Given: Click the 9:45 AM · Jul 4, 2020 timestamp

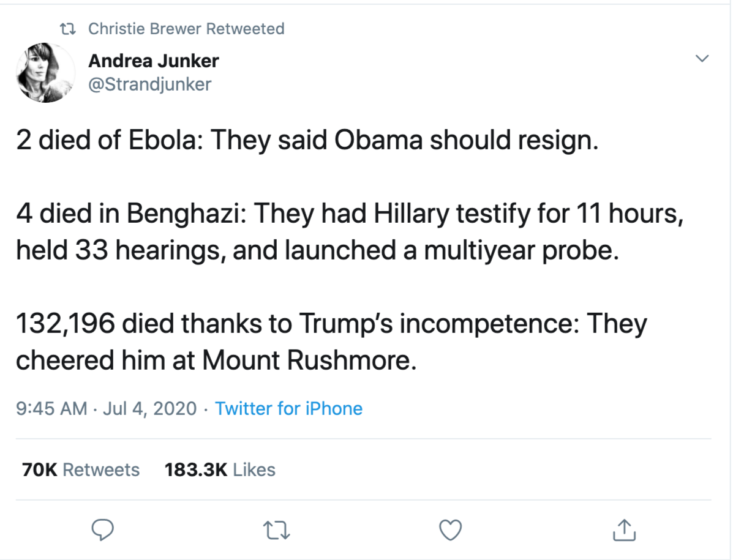Looking at the screenshot, I should click(107, 408).
